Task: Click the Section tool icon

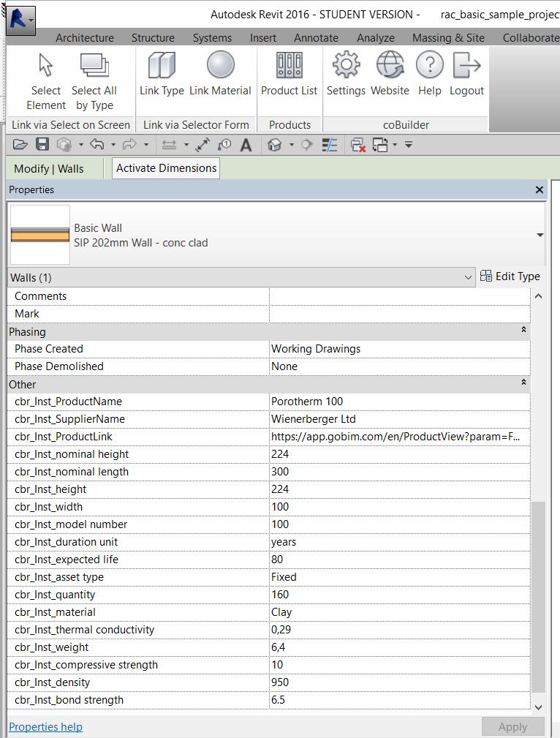Action: (x=307, y=145)
